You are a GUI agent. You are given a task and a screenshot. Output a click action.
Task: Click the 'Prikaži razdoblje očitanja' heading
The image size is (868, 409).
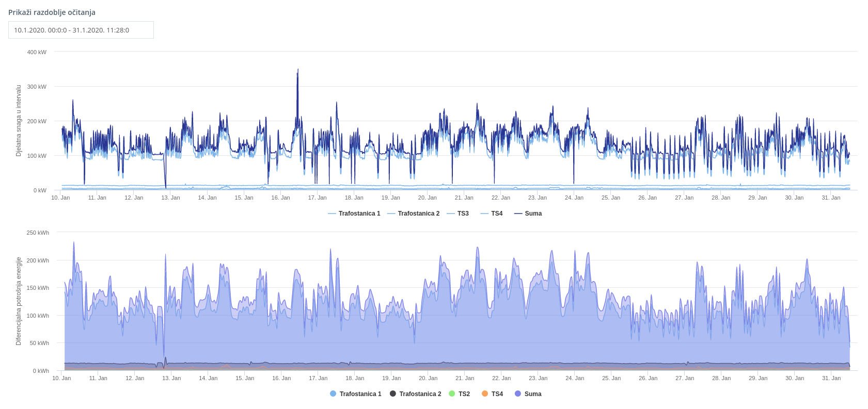click(x=52, y=12)
